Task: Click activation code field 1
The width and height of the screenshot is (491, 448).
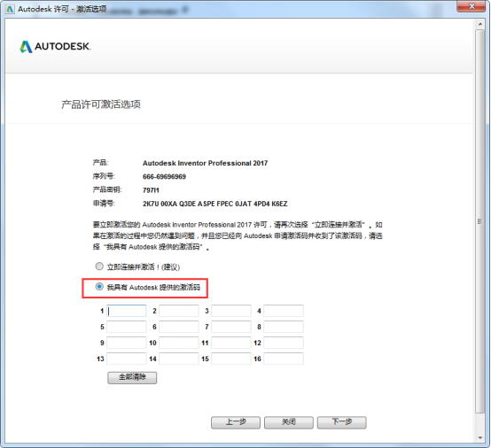Action: 127,311
